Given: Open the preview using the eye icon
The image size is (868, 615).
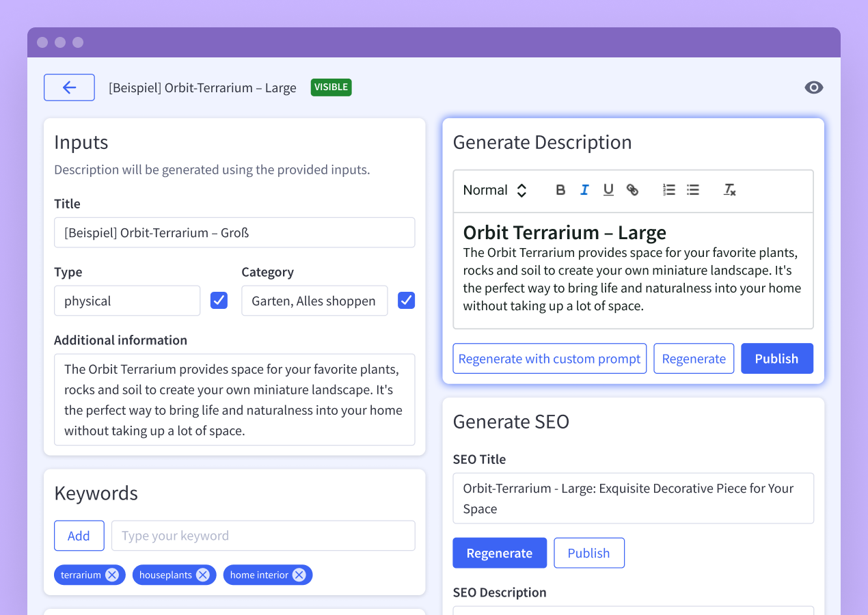Looking at the screenshot, I should pyautogui.click(x=813, y=87).
